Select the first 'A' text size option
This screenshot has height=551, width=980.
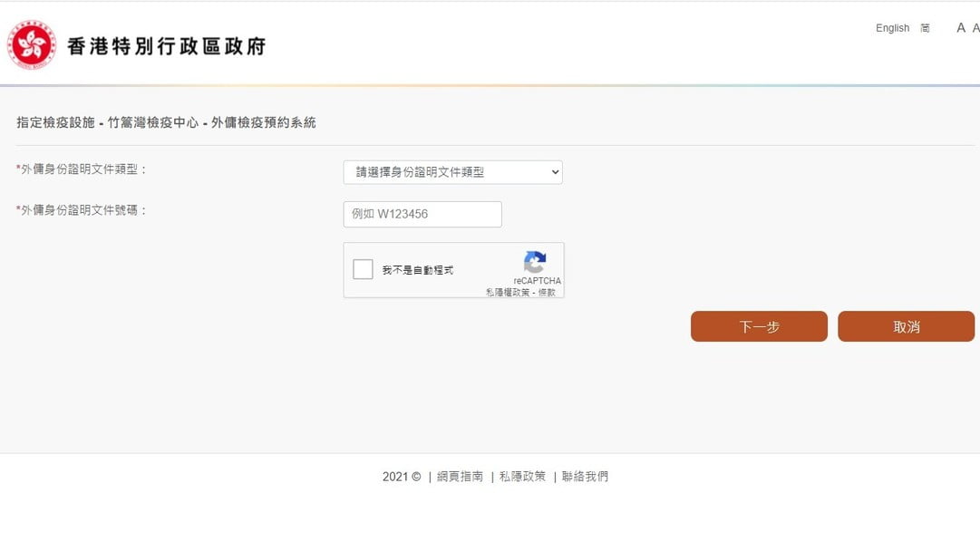tap(961, 28)
